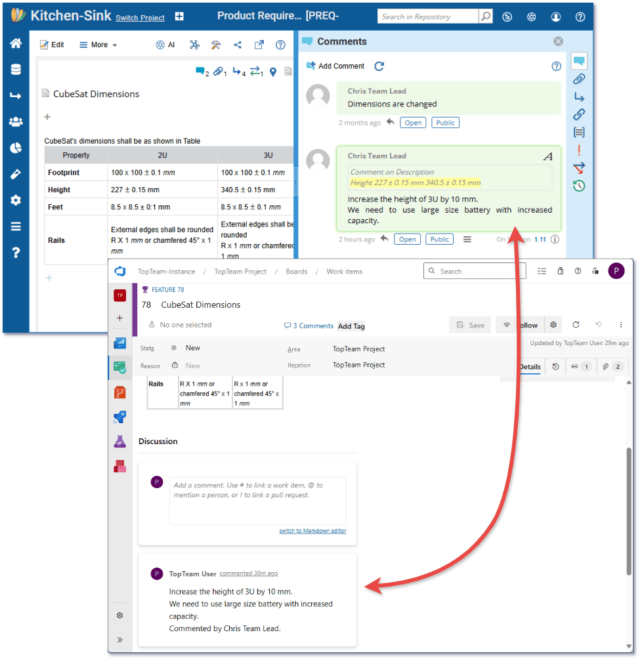
Task: Open the history clock icon in side panel
Action: tap(578, 186)
